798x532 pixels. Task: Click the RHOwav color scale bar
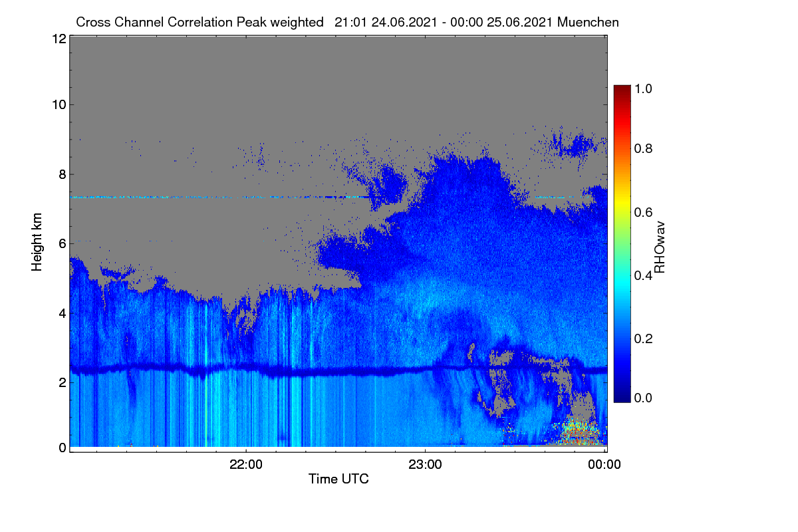[622, 243]
